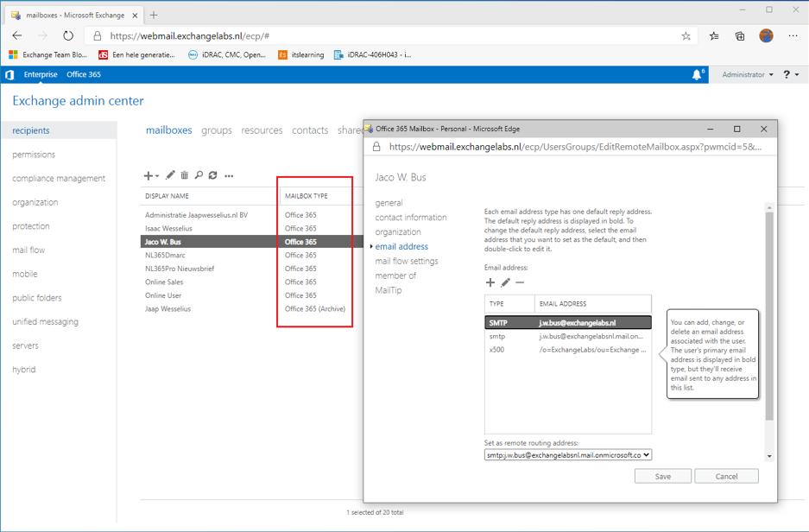Viewport: 809px width, 532px height.
Task: Expand the arrow next to the New icon
Action: coord(156,175)
